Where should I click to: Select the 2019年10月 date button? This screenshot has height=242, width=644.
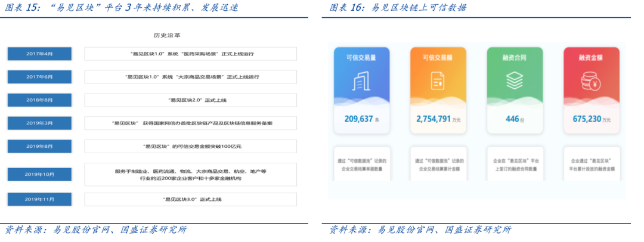click(39, 174)
